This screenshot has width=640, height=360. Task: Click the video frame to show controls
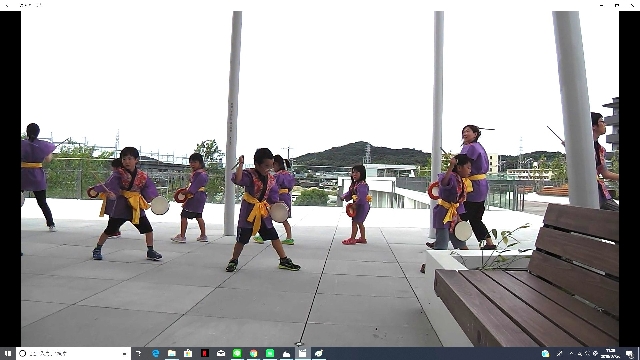[320, 179]
